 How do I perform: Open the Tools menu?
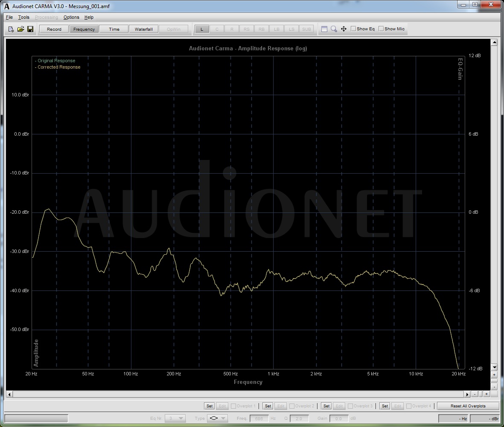click(23, 17)
